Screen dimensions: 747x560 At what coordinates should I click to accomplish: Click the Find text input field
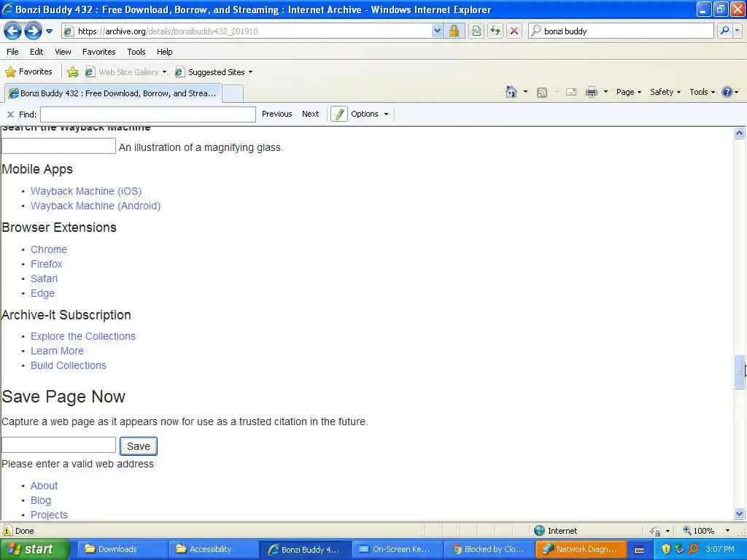[148, 114]
